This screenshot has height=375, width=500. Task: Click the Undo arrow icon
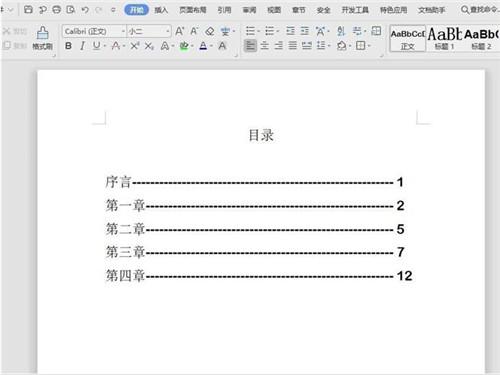pyautogui.click(x=85, y=10)
